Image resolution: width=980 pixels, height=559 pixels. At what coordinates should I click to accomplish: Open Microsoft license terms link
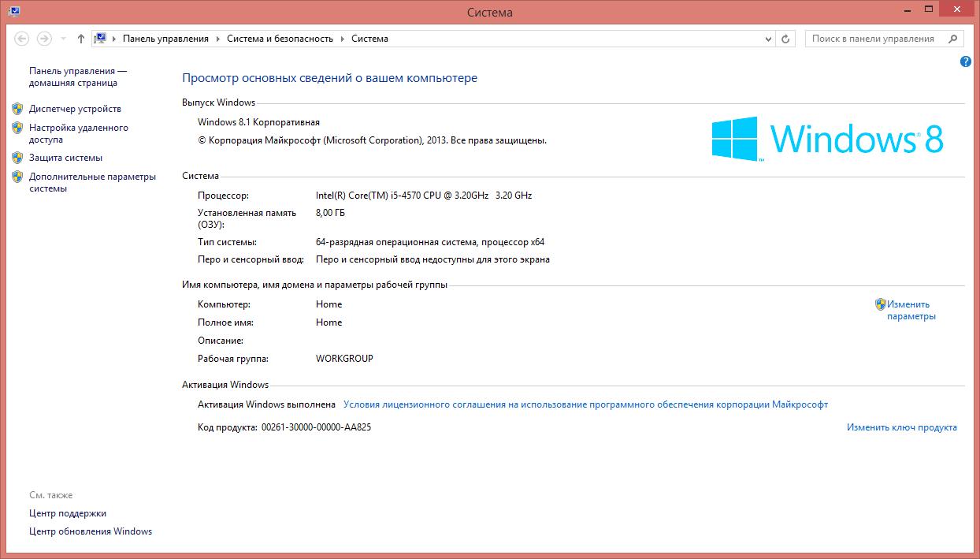(x=585, y=404)
